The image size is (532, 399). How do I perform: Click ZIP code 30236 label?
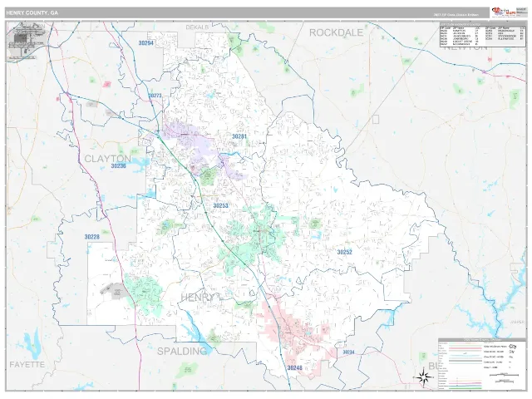tap(118, 166)
